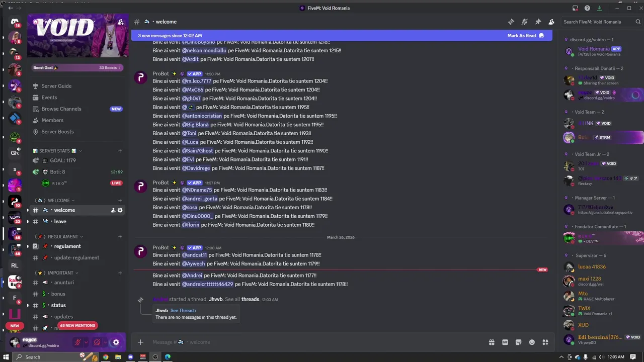Jump to 68 NEW MENTIONS
This screenshot has height=362, width=644.
click(77, 325)
